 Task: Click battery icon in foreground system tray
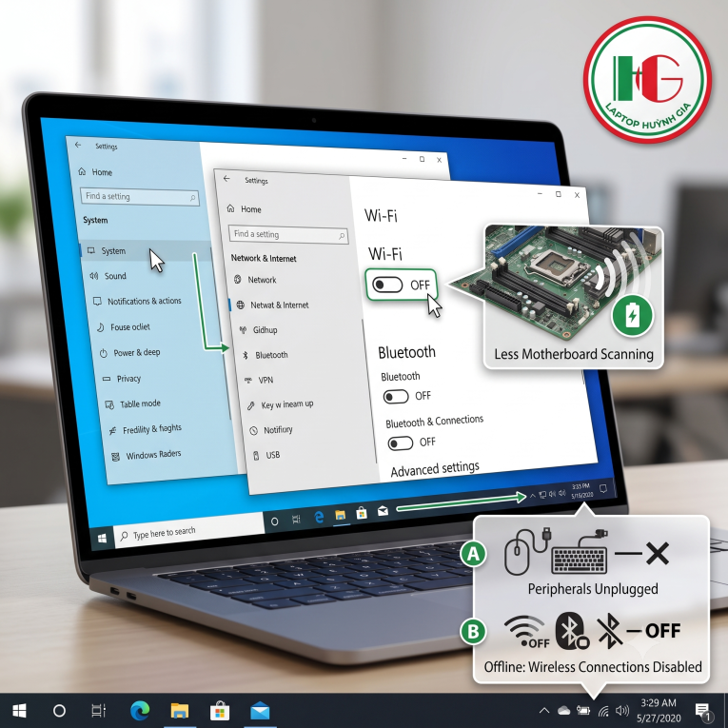tap(583, 710)
